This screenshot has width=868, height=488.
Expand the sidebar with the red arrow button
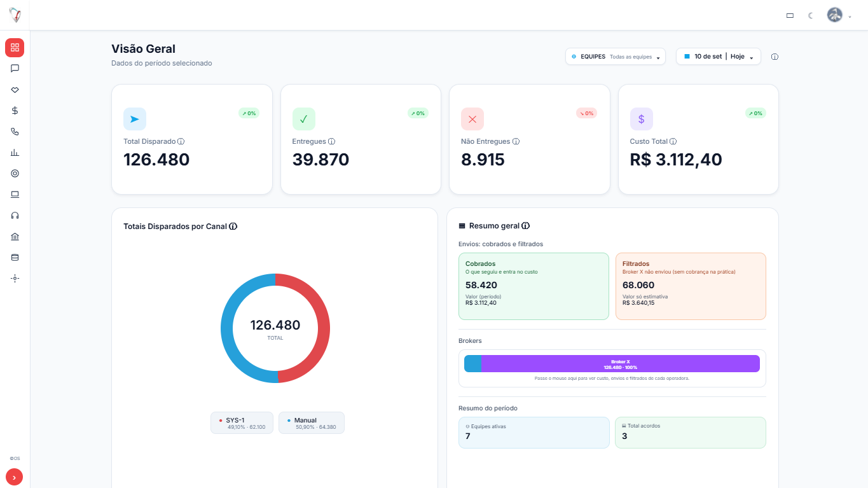[x=14, y=477]
